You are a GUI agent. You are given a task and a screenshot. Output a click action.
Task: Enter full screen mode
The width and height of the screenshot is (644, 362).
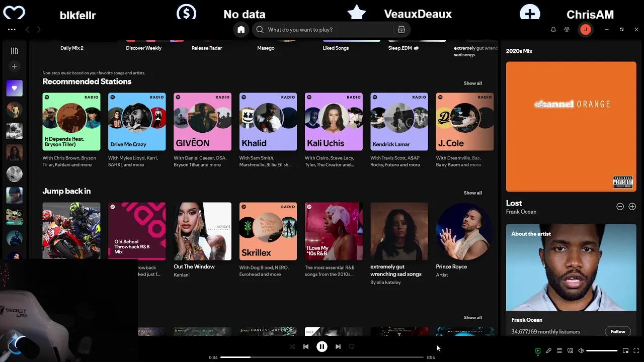tap(636, 351)
